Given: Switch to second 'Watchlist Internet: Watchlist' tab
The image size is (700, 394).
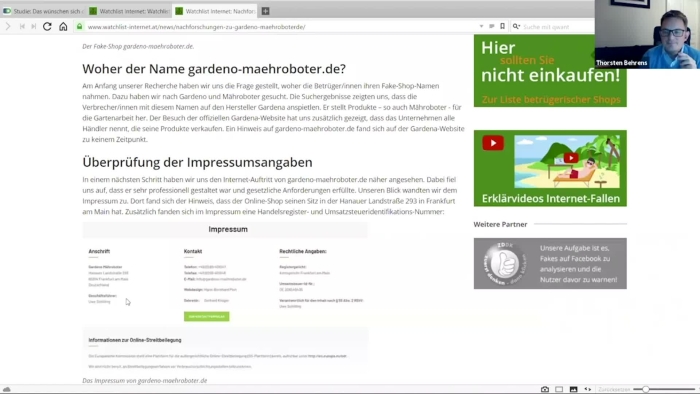Looking at the screenshot, I should pyautogui.click(x=129, y=11).
